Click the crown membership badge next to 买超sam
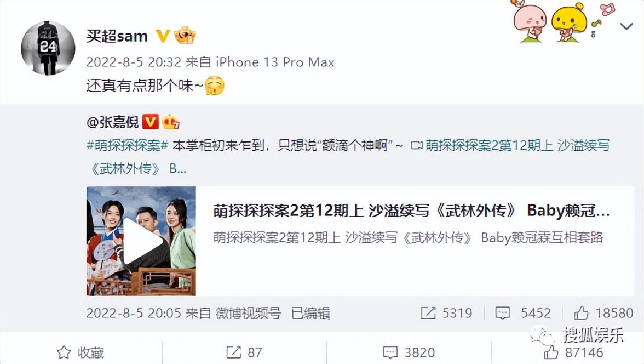The width and height of the screenshot is (644, 364). (185, 36)
